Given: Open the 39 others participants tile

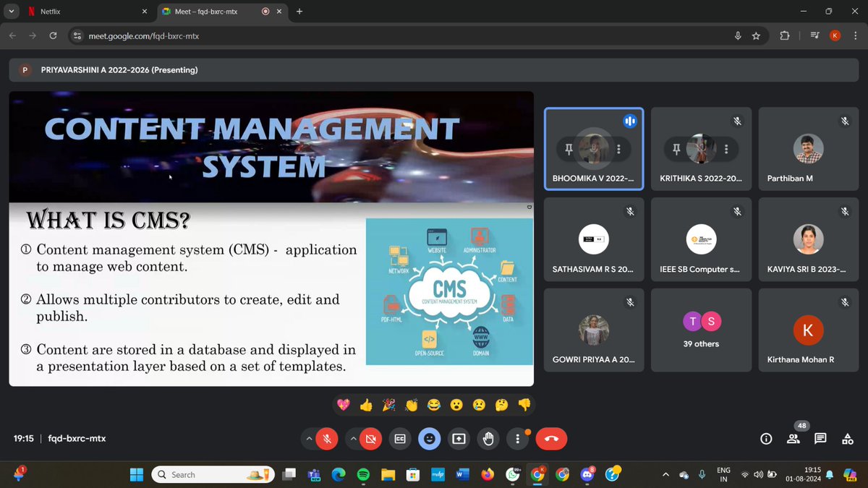Looking at the screenshot, I should click(x=701, y=330).
